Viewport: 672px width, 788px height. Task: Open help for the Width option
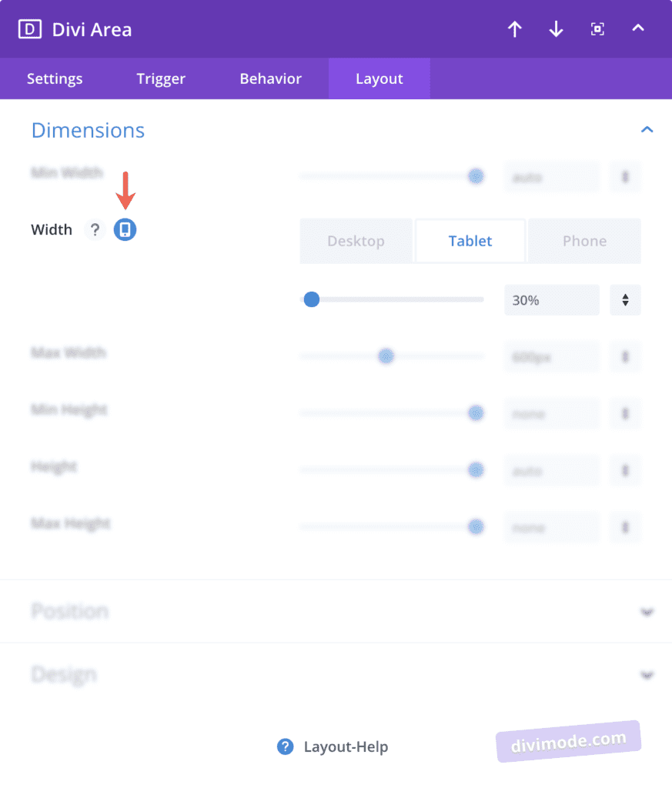(95, 229)
